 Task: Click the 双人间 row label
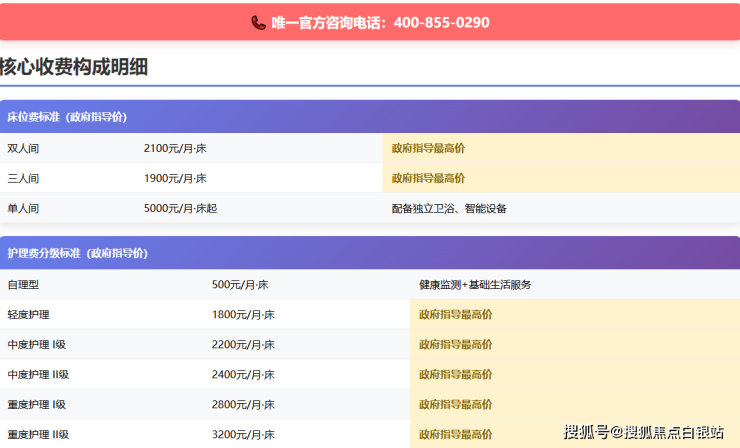[23, 148]
